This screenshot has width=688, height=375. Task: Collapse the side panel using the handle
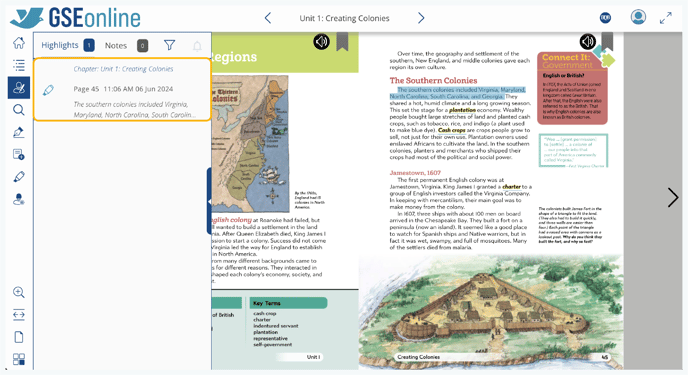click(209, 201)
